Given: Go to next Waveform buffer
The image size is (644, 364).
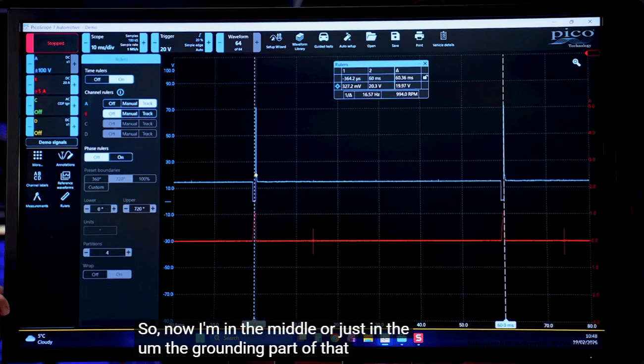Looking at the screenshot, I should tap(257, 43).
